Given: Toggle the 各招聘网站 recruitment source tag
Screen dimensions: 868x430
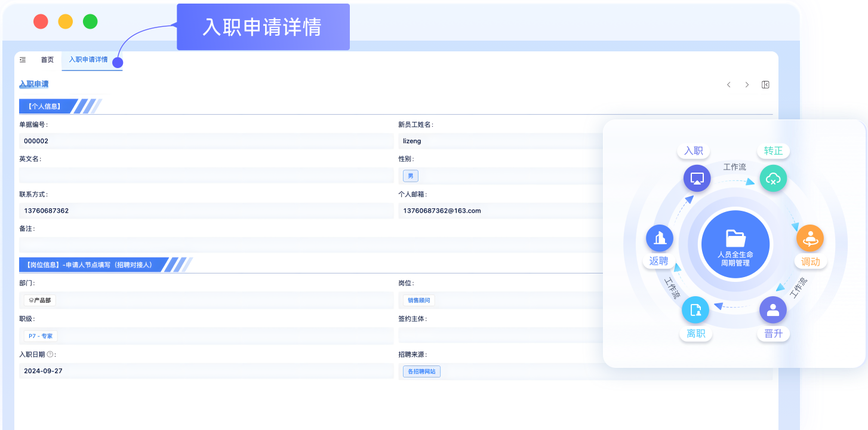Looking at the screenshot, I should (x=421, y=371).
